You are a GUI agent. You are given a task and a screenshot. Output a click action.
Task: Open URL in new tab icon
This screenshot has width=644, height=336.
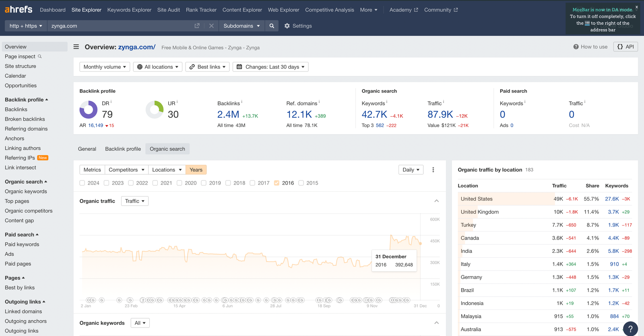197,26
